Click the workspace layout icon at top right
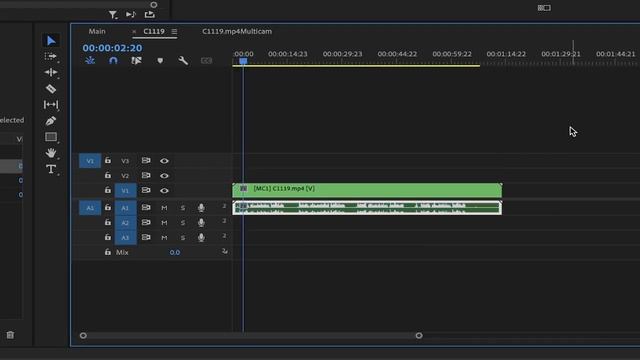640x360 pixels. [x=544, y=8]
